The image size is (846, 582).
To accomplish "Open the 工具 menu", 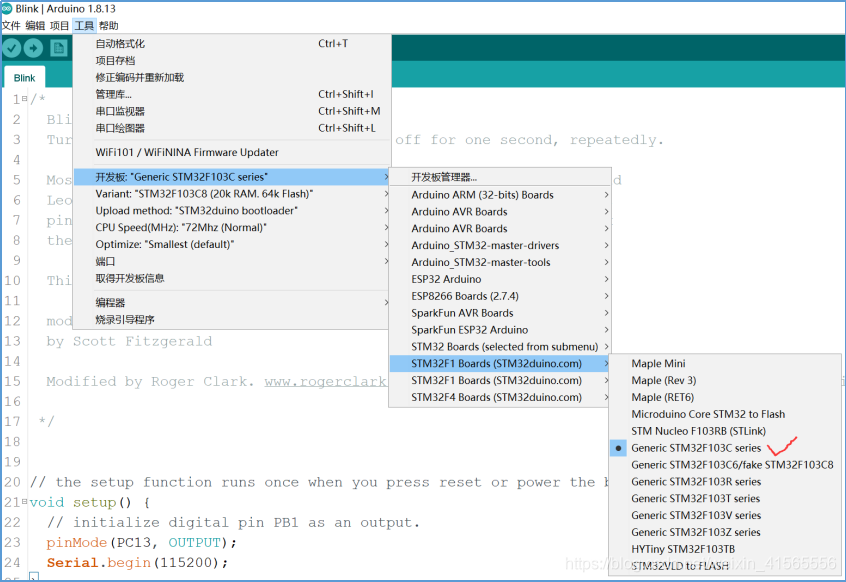I will 84,25.
